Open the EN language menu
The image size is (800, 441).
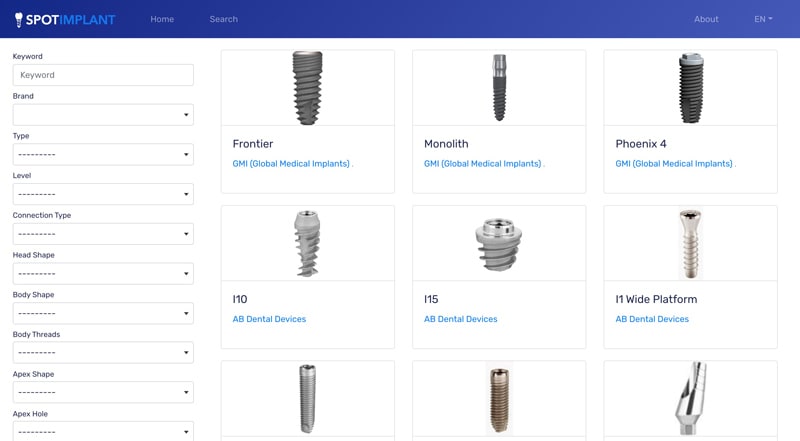763,19
